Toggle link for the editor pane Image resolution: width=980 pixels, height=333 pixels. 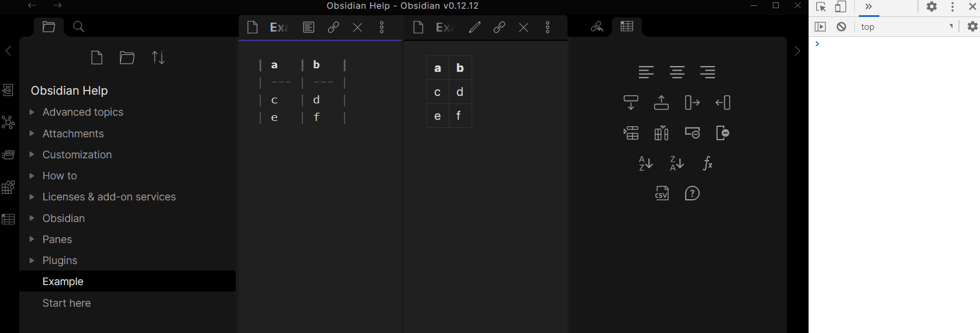333,27
